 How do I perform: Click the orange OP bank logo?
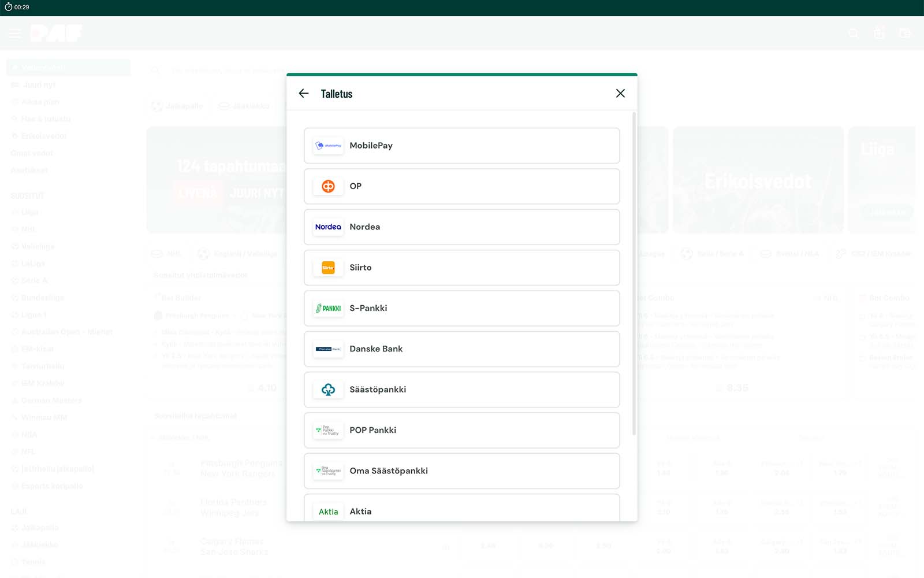pos(328,186)
